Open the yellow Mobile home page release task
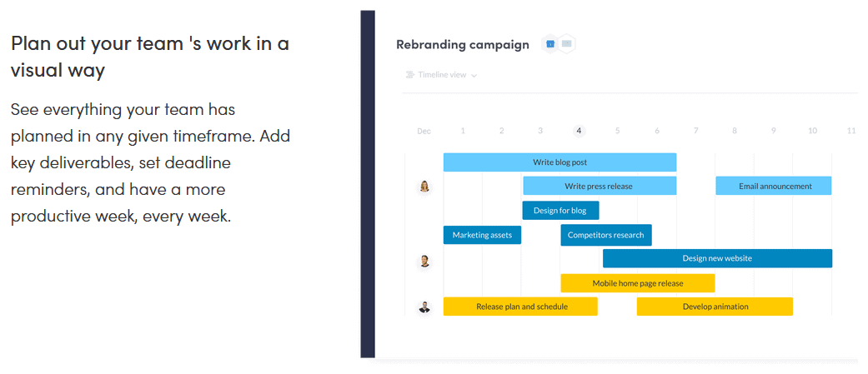This screenshot has width=868, height=374. tap(638, 283)
